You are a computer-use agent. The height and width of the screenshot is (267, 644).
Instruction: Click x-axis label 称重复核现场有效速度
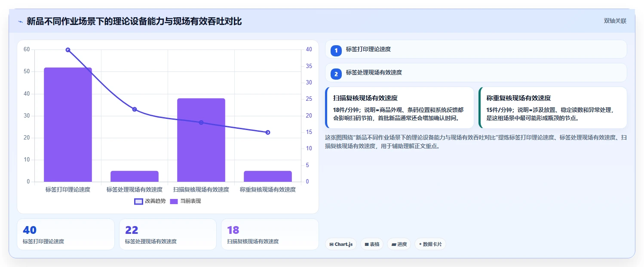point(268,189)
